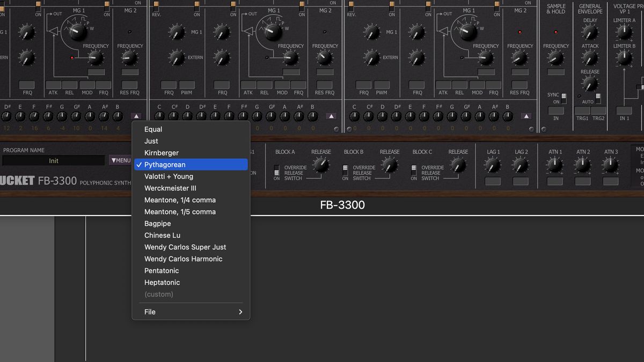This screenshot has height=362, width=644.
Task: Select Wendy Carlos Super Just
Action: (191, 247)
